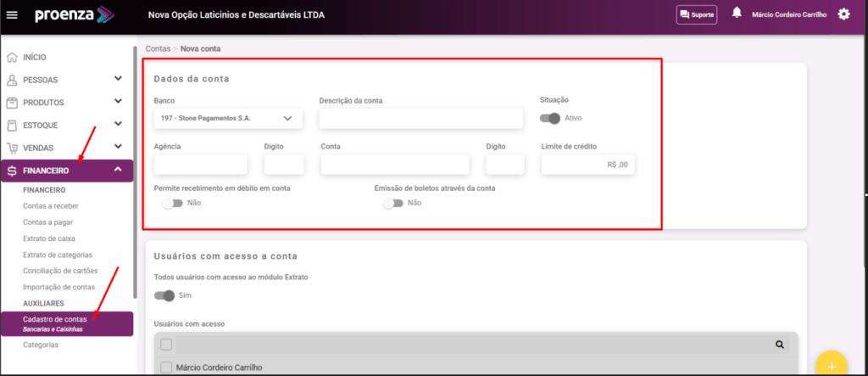Click the notification bell icon

tap(737, 14)
